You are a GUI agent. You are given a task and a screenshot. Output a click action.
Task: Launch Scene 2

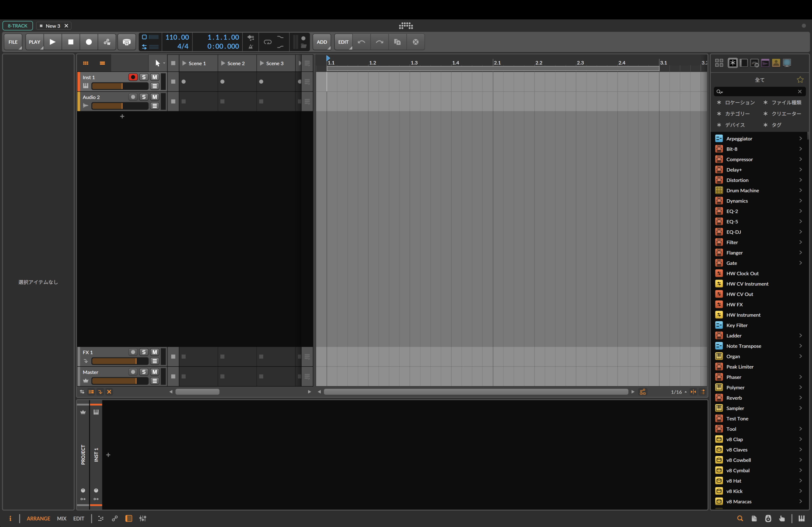coord(223,63)
